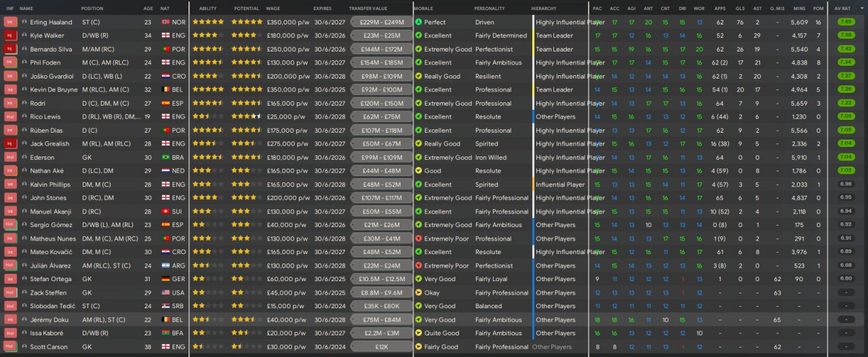
Task: Open the player info icon next to Nathan Aké
Action: 24,171
